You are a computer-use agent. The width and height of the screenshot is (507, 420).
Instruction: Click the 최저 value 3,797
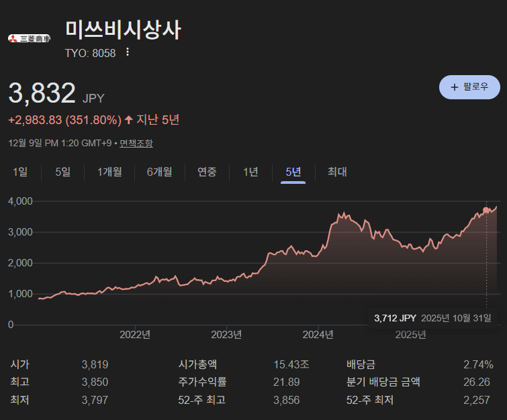point(95,401)
